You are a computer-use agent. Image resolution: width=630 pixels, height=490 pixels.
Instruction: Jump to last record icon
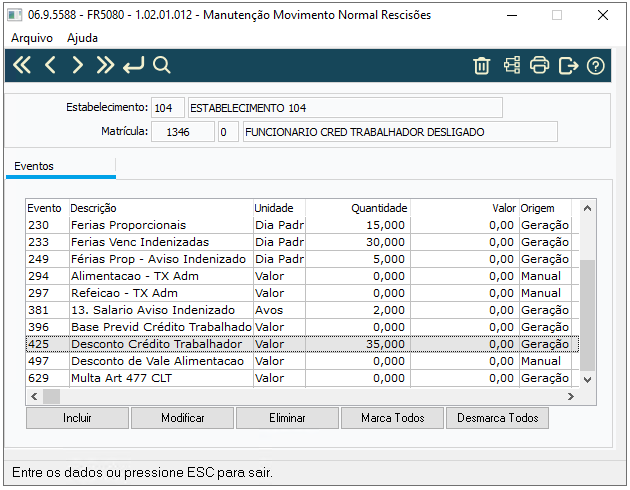[105, 65]
